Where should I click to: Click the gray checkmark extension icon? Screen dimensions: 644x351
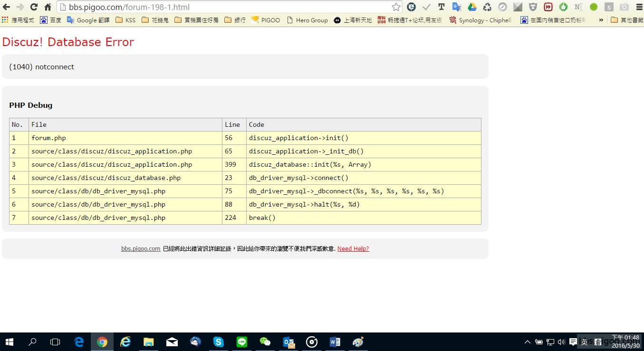tap(426, 7)
